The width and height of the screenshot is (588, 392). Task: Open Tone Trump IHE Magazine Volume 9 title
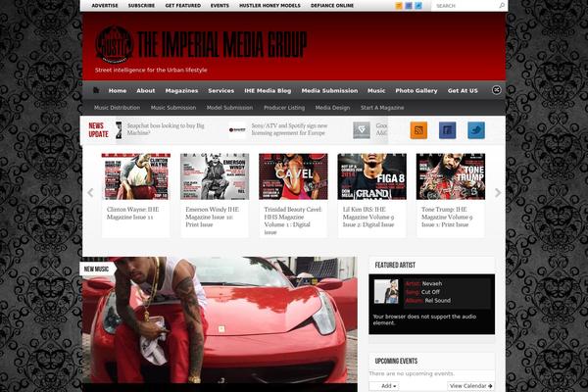point(447,217)
